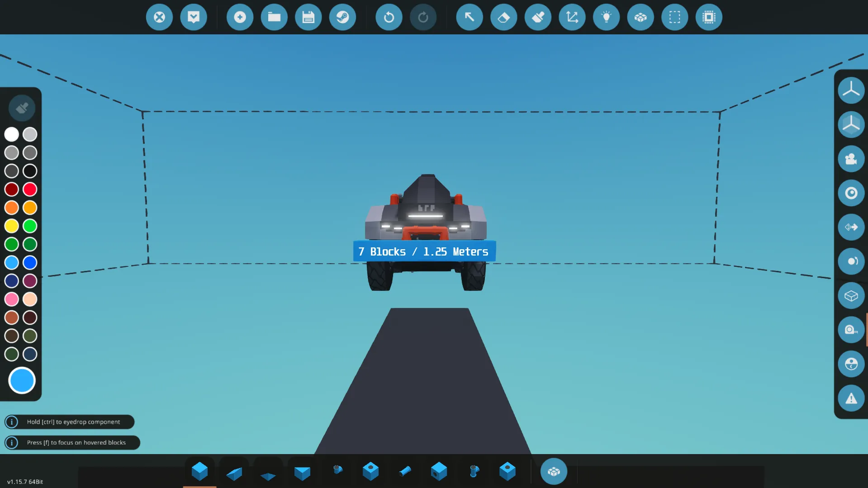Choose the arrow cursor select tool
868x488 pixels.
(469, 17)
